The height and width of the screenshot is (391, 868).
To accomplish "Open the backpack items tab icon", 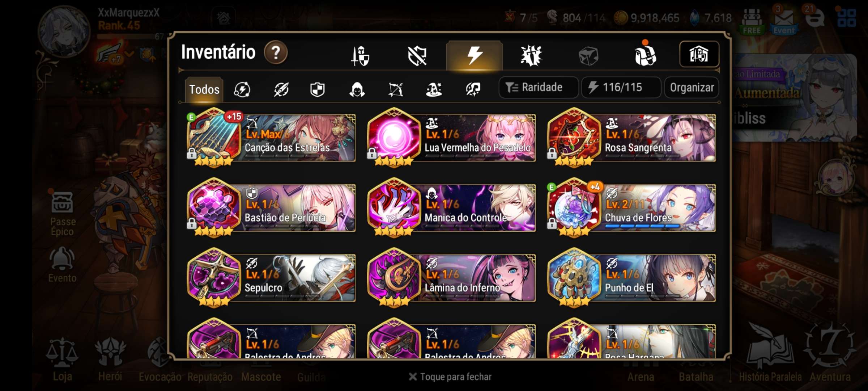I will 645,55.
